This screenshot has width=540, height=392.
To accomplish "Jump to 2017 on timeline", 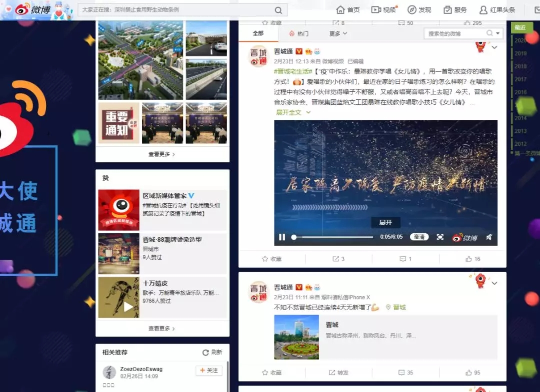I will [520, 79].
